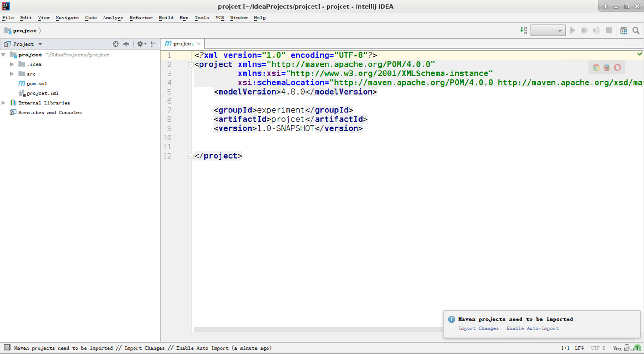Viewport: 644px width, 354px height.
Task: Toggle tool window quick access button in status bar
Action: point(7,348)
